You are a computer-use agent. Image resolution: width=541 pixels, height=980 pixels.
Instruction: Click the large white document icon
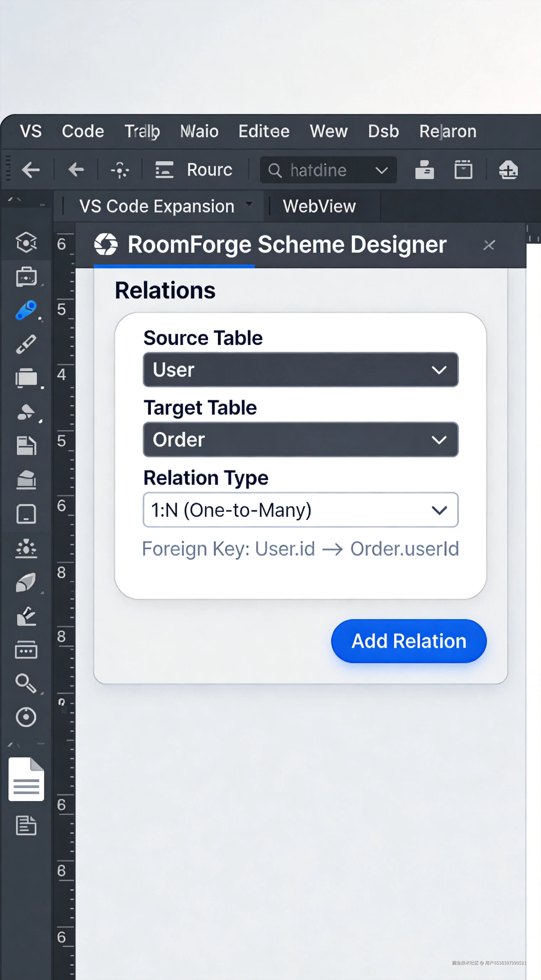coord(26,779)
